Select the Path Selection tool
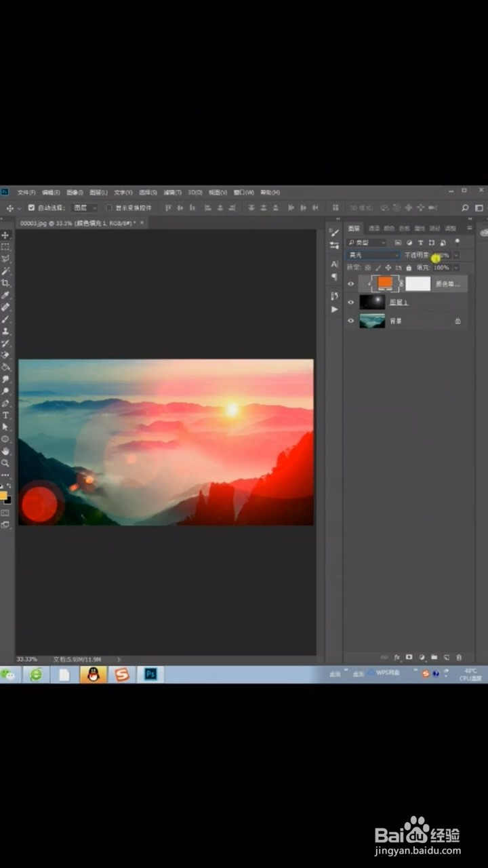 coord(5,427)
